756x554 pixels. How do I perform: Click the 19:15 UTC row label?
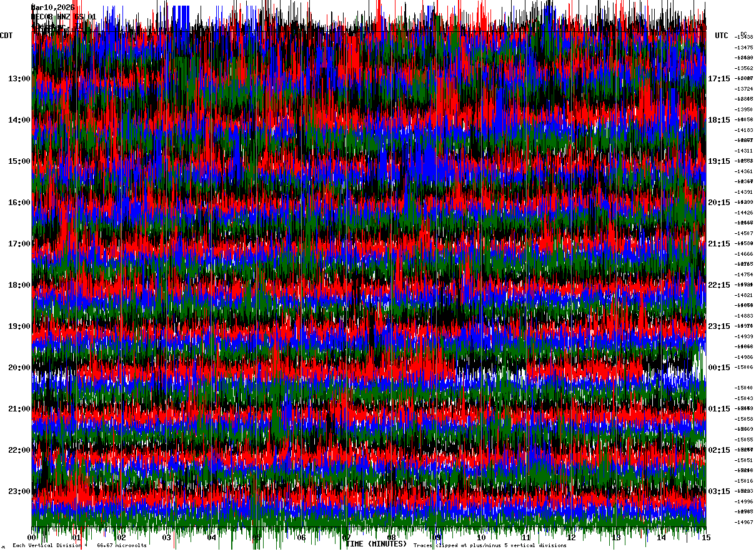click(719, 161)
